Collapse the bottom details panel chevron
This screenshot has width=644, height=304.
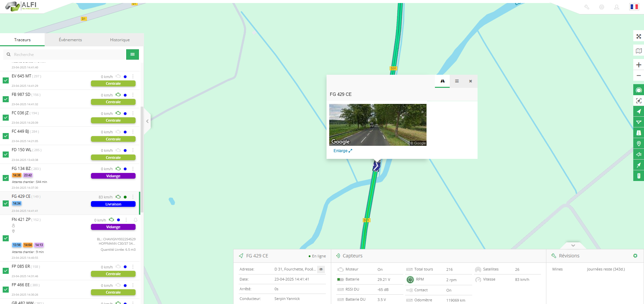click(x=573, y=245)
